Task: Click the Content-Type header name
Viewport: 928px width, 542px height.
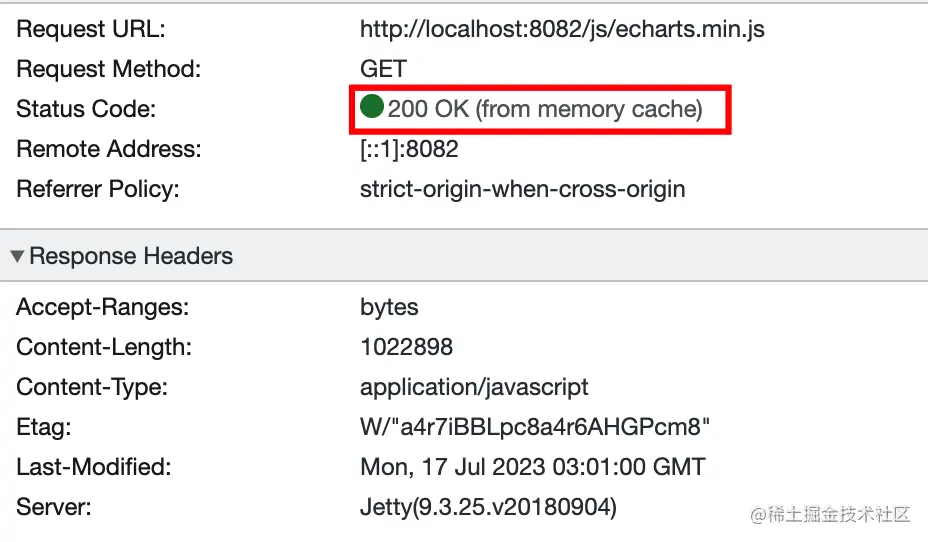Action: pyautogui.click(x=92, y=387)
